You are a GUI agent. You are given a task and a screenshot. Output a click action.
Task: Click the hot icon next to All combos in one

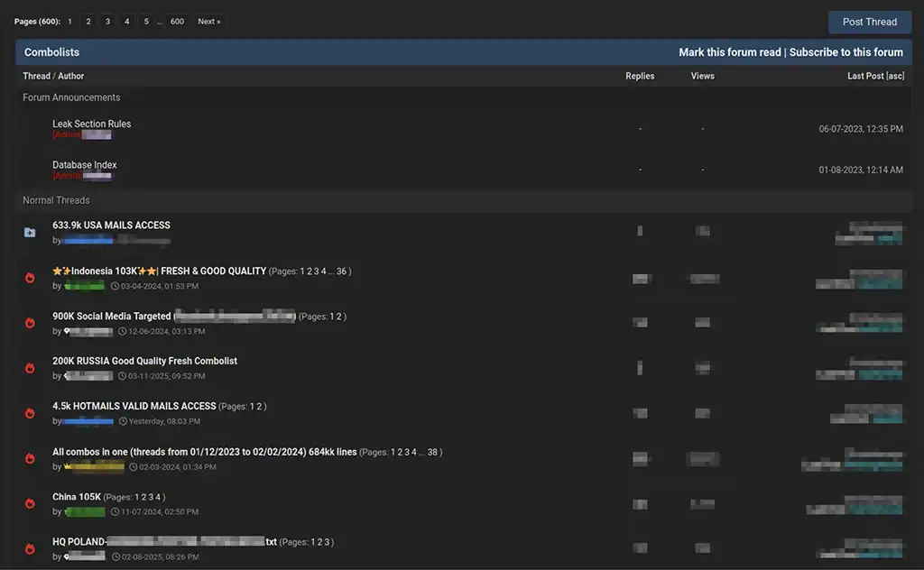pos(30,458)
